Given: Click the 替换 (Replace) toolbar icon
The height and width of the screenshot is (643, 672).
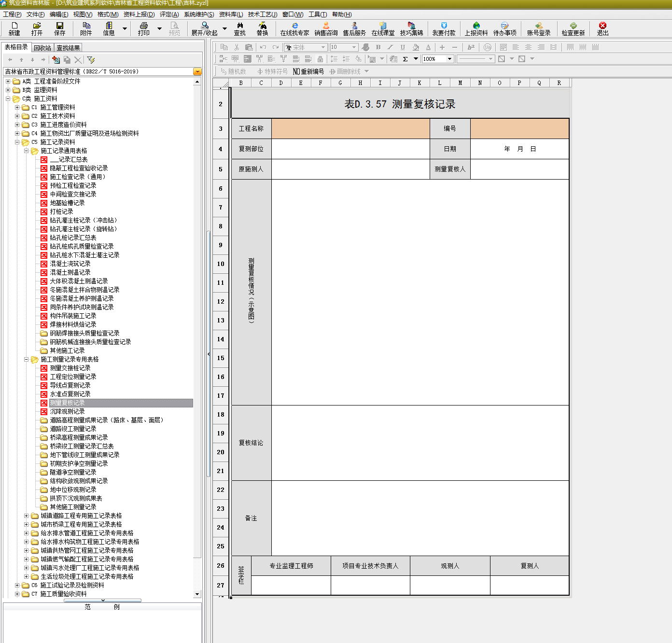Looking at the screenshot, I should 263,28.
